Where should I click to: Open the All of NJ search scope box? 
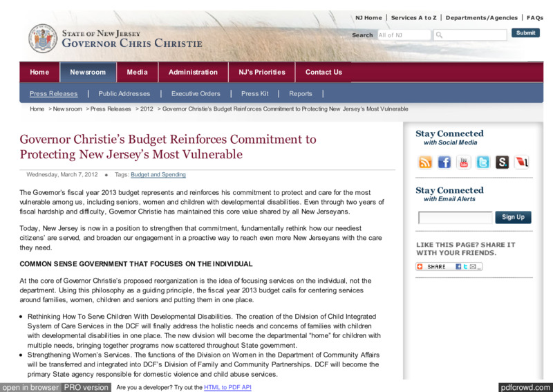(x=404, y=35)
